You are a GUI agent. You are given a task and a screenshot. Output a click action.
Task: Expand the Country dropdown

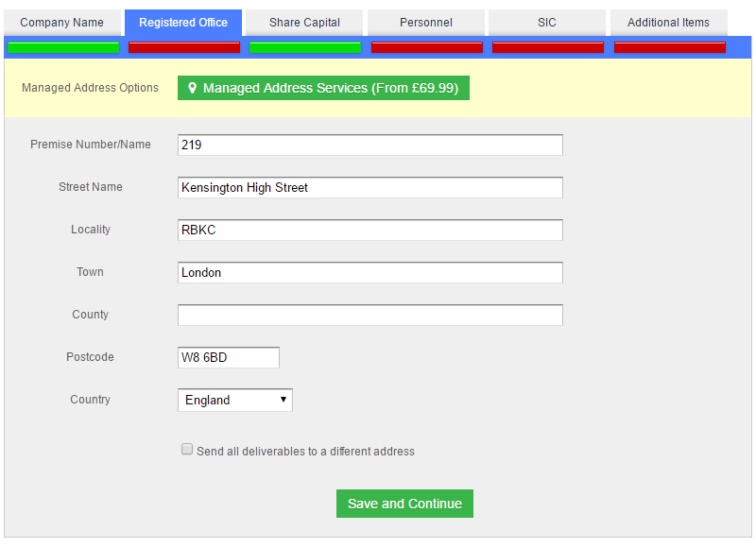pos(235,400)
